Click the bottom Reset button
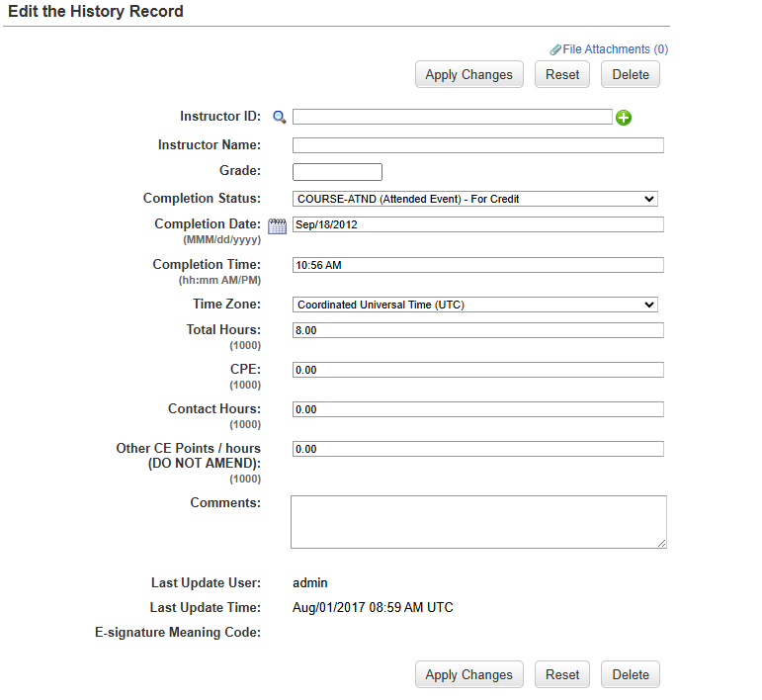The width and height of the screenshot is (762, 700). pos(562,674)
